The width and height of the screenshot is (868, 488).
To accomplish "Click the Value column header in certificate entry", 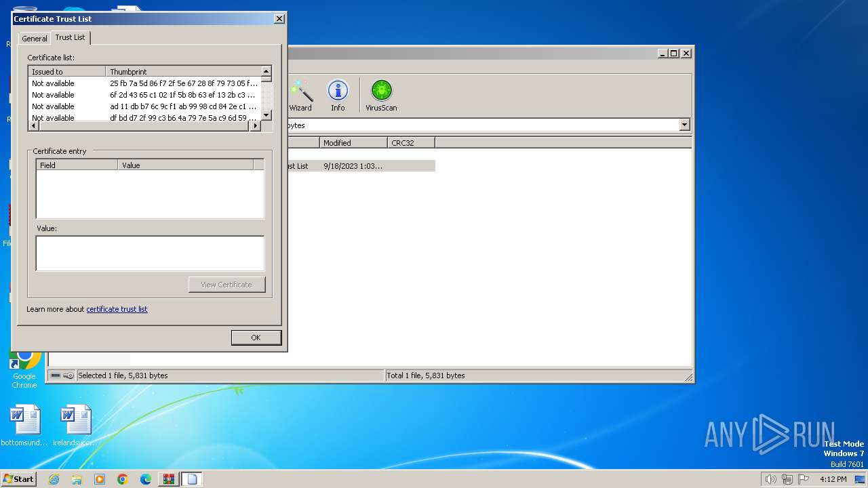I will pyautogui.click(x=185, y=165).
